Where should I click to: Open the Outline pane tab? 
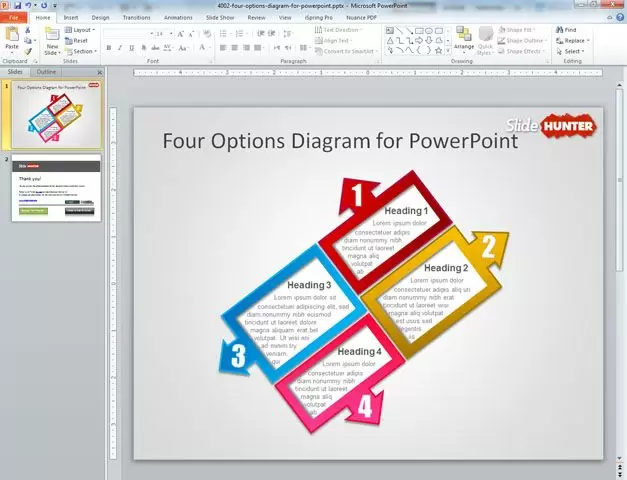(47, 73)
